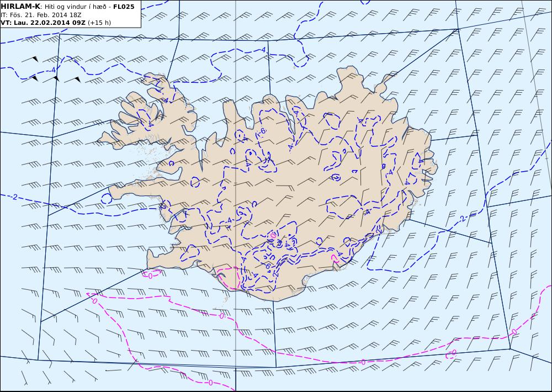Click the "VT: Lau. 22.02.2014 09Z" valid time

pyautogui.click(x=43, y=23)
